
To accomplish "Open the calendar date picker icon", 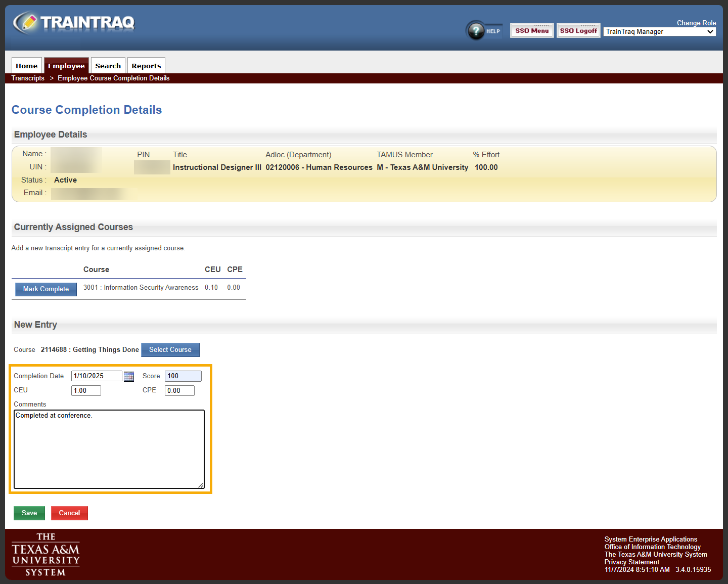I will 129,376.
